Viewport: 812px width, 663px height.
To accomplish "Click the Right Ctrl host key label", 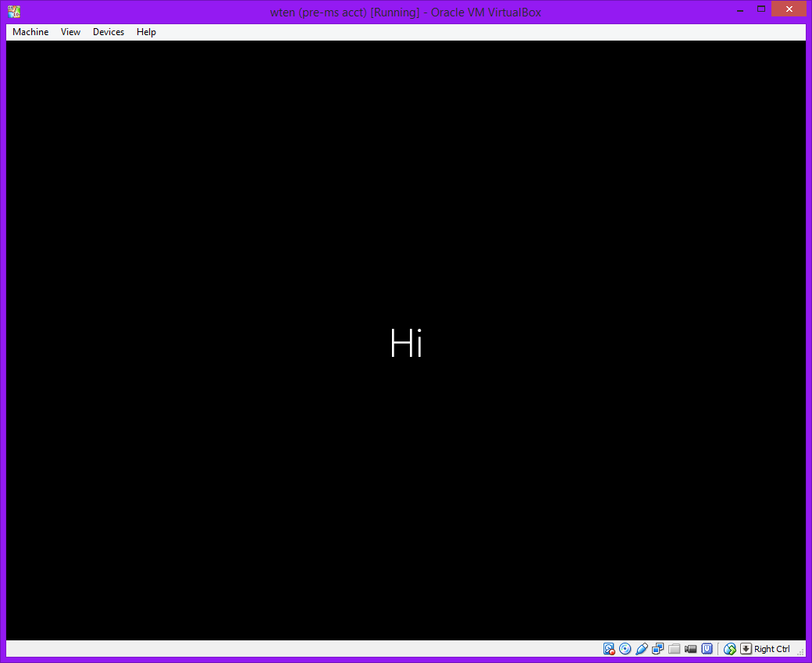I will point(772,649).
